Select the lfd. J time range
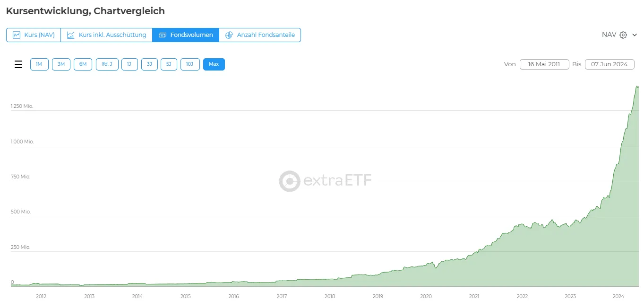This screenshot has width=644, height=301. coord(107,64)
